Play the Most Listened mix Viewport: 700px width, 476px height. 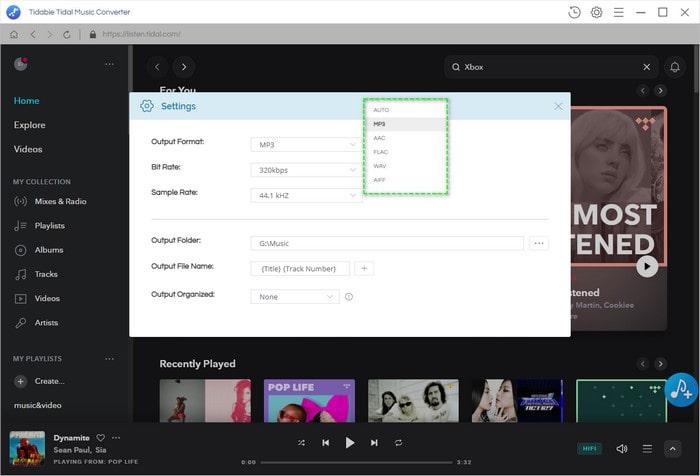coord(647,267)
